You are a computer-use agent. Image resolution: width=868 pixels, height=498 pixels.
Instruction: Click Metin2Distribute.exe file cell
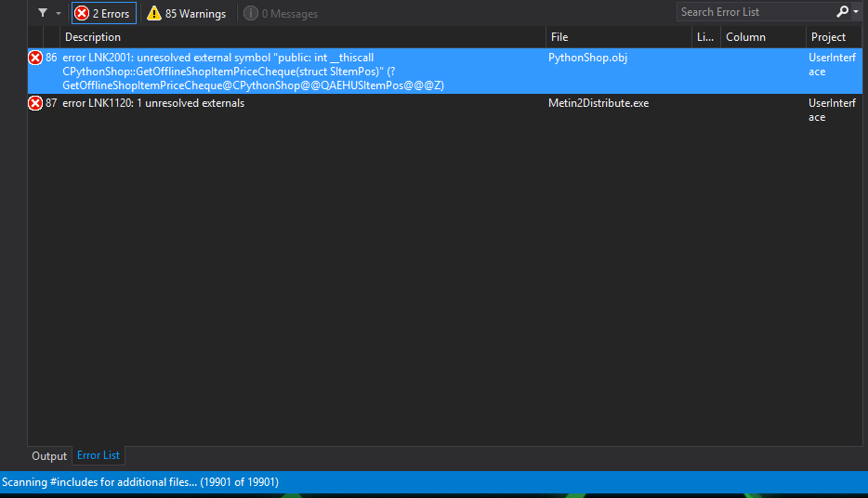click(598, 103)
